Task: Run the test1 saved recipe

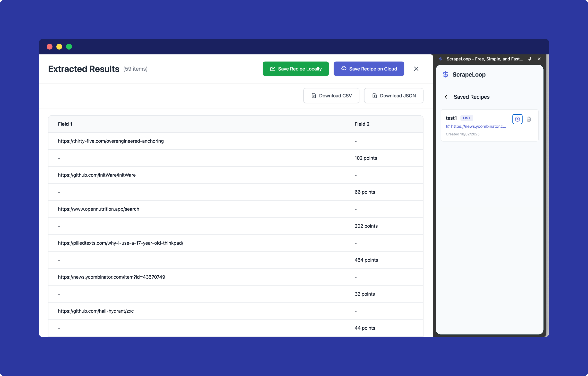Action: (517, 119)
